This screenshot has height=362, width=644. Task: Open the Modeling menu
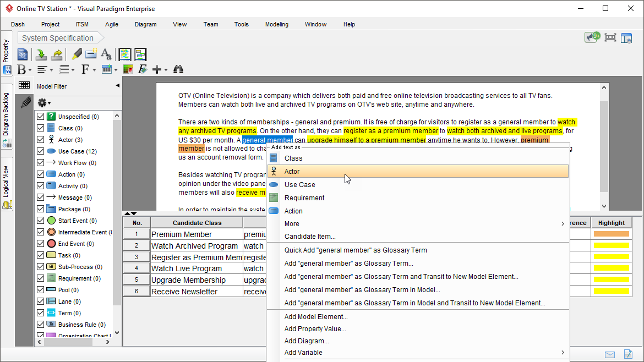[x=277, y=24]
